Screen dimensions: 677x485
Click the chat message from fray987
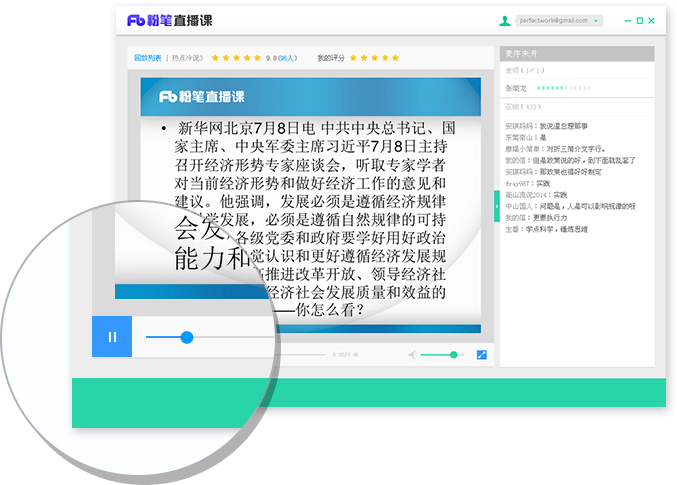coord(527,184)
